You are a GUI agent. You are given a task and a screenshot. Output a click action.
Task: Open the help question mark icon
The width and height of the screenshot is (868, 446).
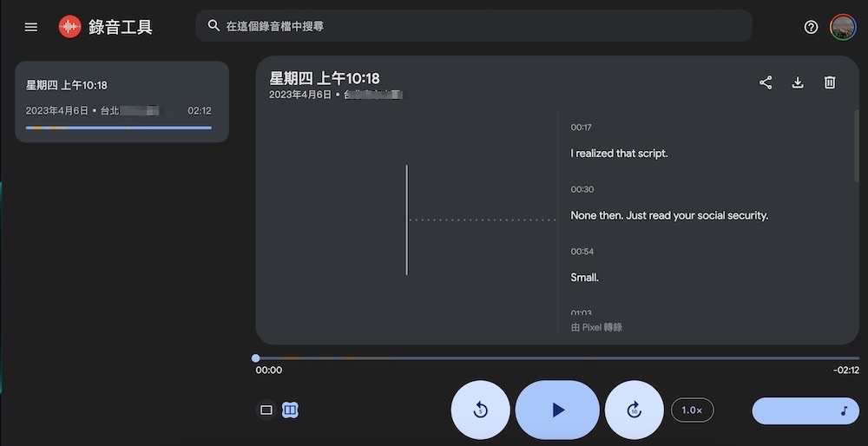(x=811, y=27)
